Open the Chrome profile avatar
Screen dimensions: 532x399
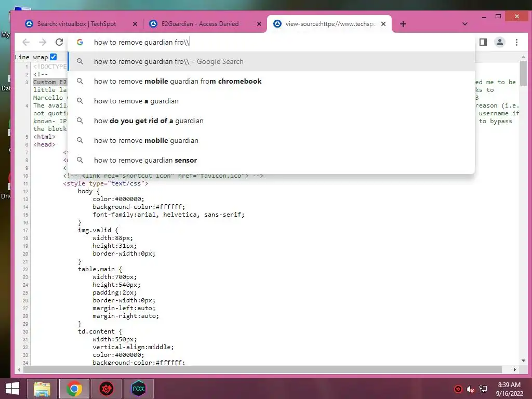tap(500, 42)
